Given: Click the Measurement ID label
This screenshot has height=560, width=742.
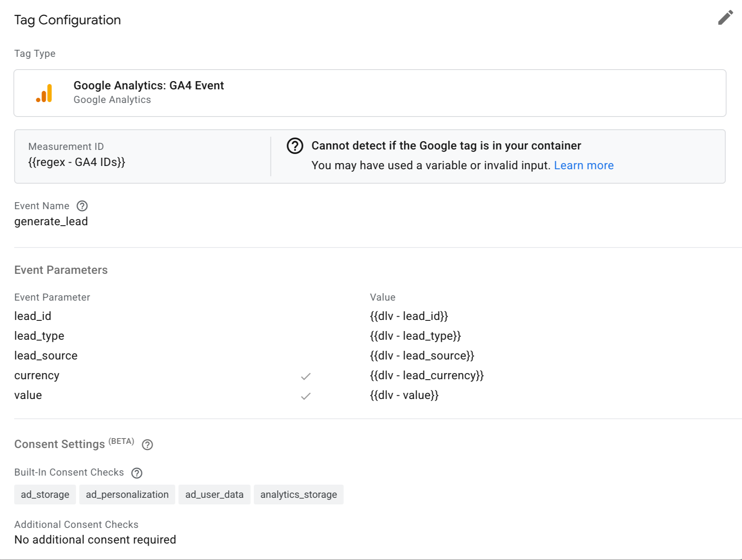Looking at the screenshot, I should point(66,147).
